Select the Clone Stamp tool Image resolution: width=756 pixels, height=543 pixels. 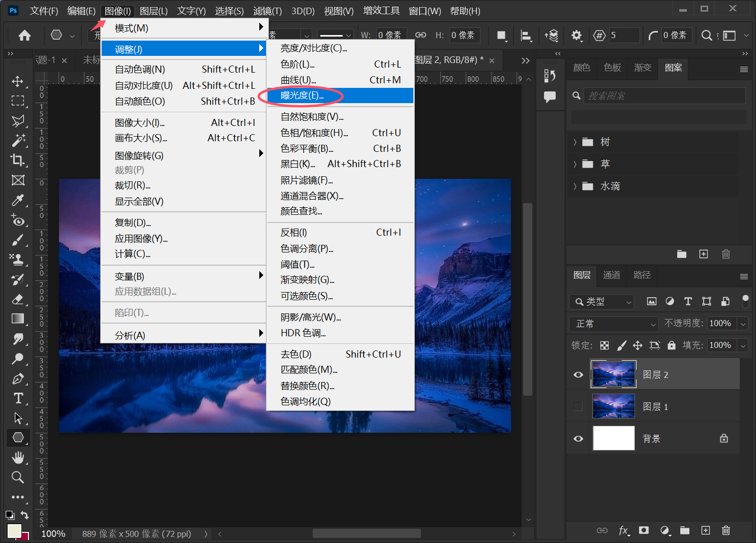18,260
